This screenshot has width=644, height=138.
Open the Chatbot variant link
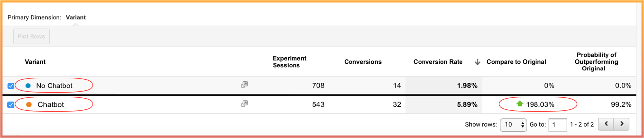click(x=51, y=105)
